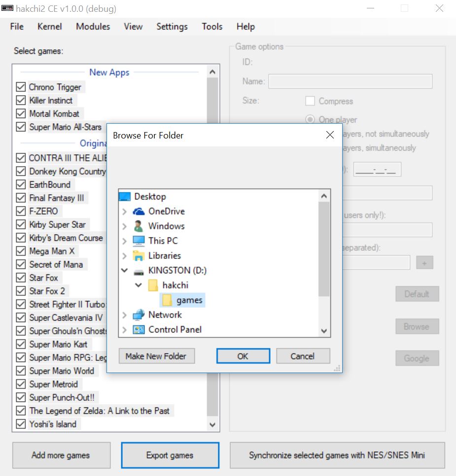Select The Legend of Zelda: A Link to the Past
This screenshot has width=456, height=476.
pos(100,411)
